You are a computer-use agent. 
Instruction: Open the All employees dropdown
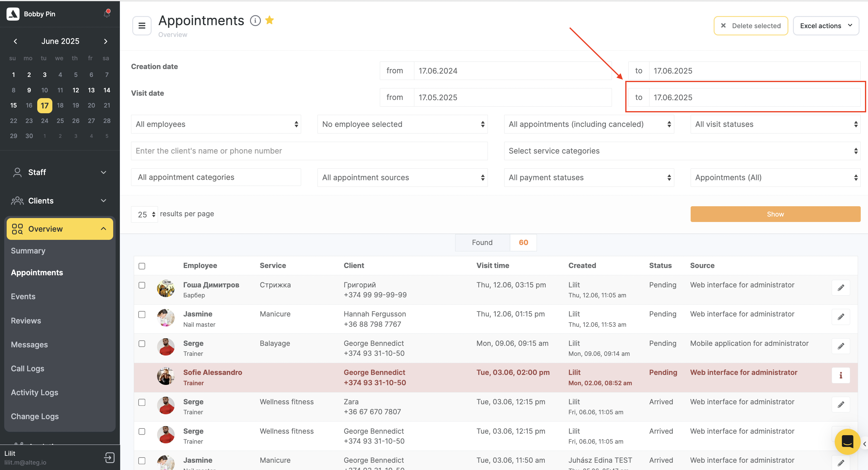point(216,124)
